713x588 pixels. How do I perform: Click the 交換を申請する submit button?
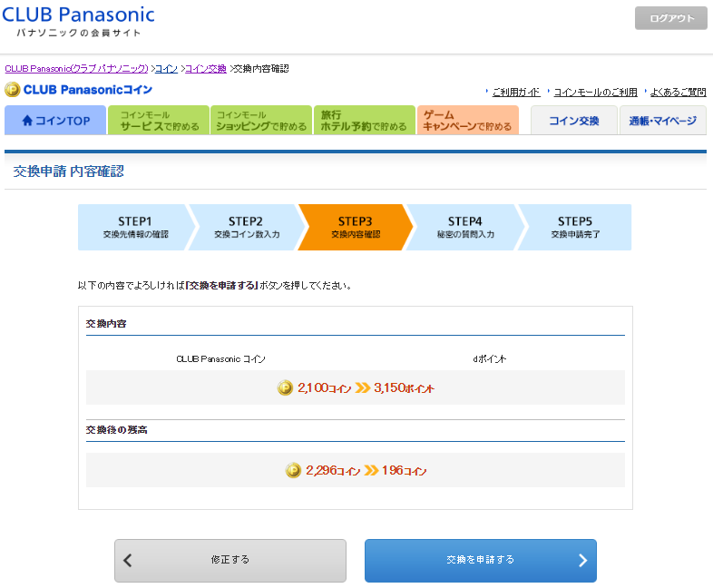pyautogui.click(x=481, y=560)
